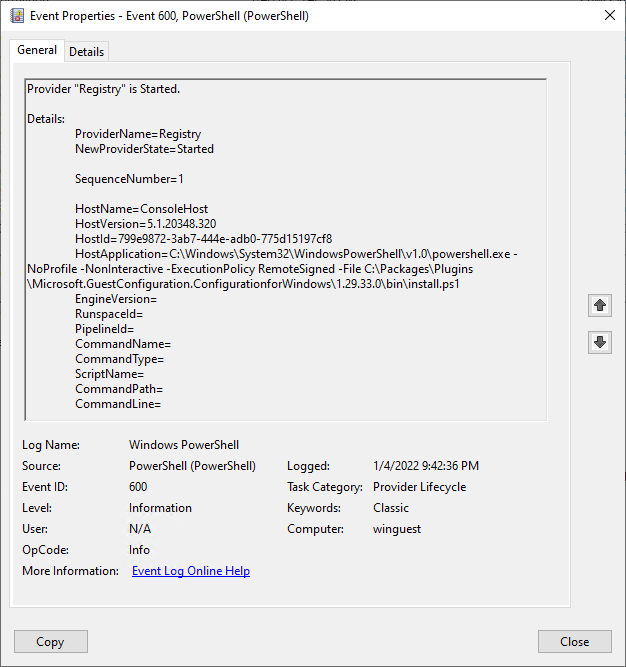Click the 'CommandLine=' line
The width and height of the screenshot is (626, 667).
coord(118,404)
